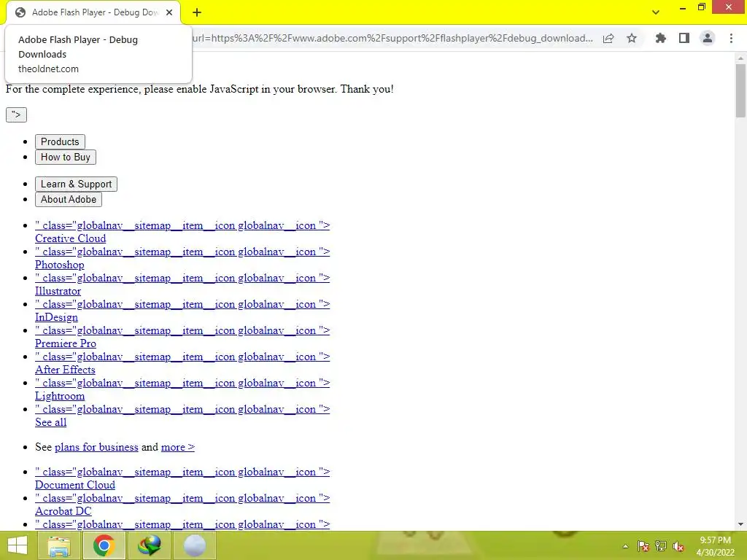This screenshot has width=747, height=560.
Task: Select the Adobe Flash Player - Debug tab
Action: tap(93, 12)
